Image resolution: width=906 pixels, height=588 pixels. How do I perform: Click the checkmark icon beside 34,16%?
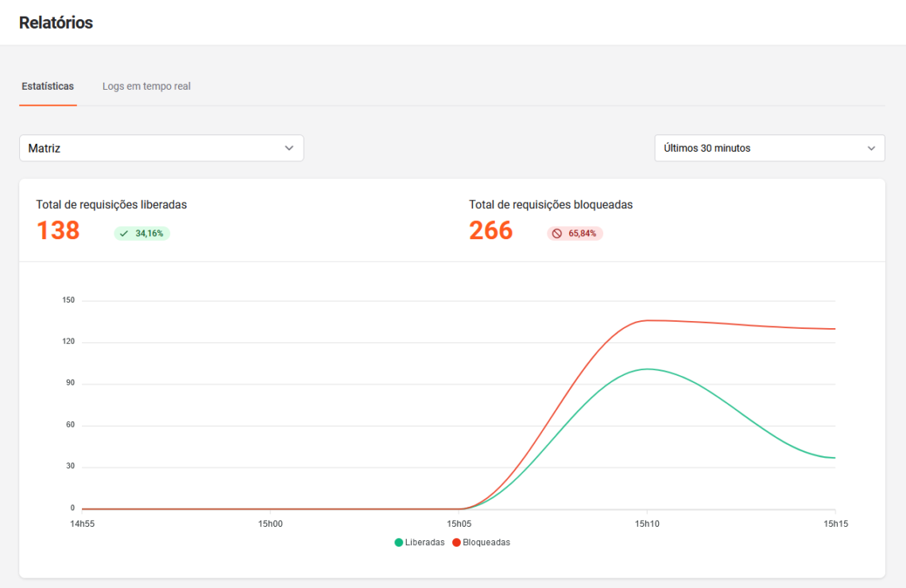point(124,234)
